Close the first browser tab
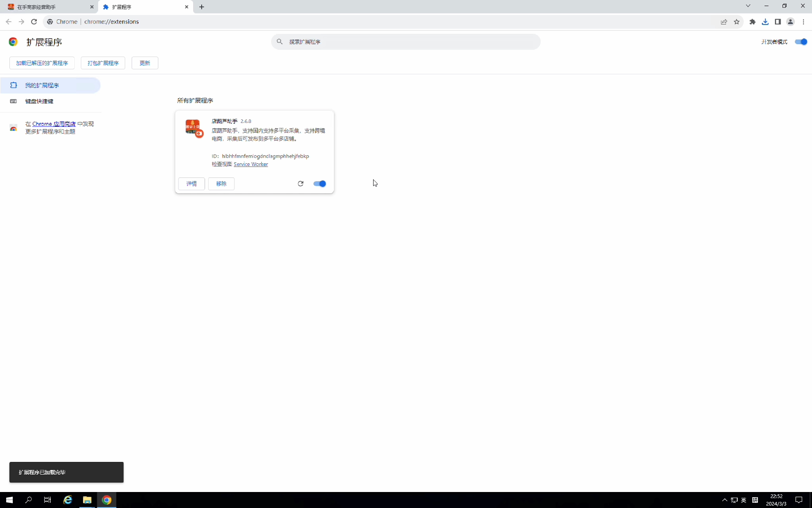The image size is (812, 508). click(x=92, y=7)
